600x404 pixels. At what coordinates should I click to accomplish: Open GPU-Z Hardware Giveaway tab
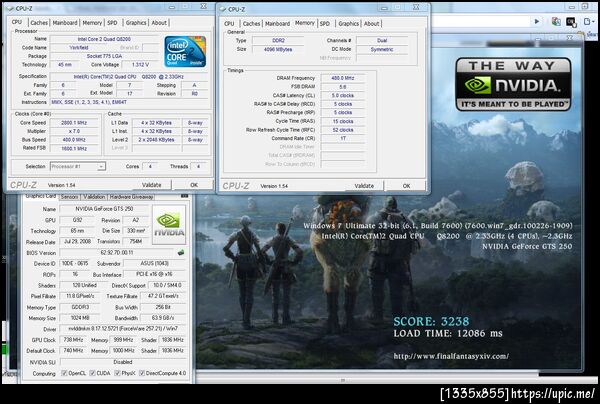[x=131, y=197]
